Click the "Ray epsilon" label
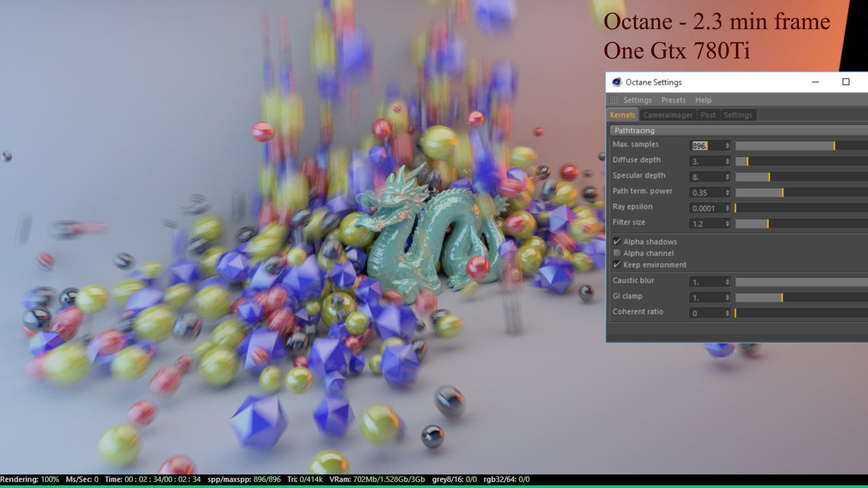 (x=633, y=207)
